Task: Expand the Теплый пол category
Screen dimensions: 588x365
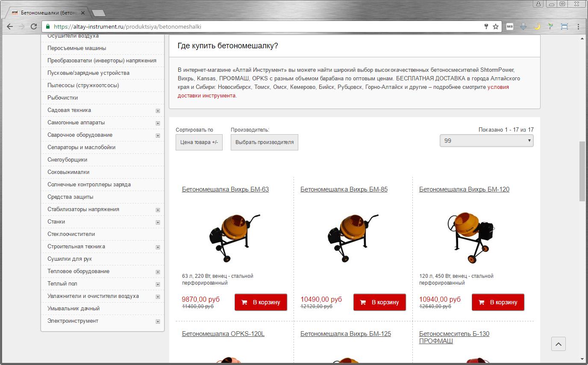Action: click(158, 284)
